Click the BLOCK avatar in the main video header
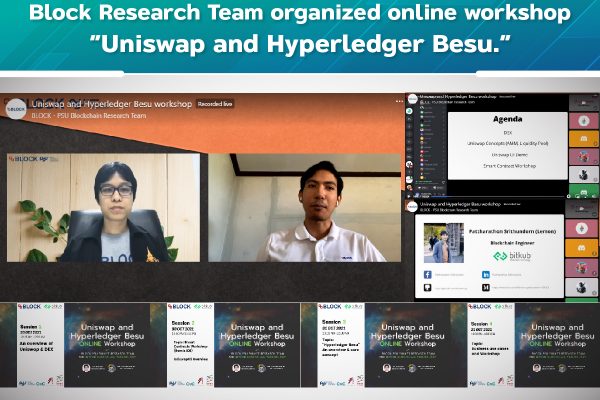Viewport: 600px width, 400px height. [x=16, y=109]
